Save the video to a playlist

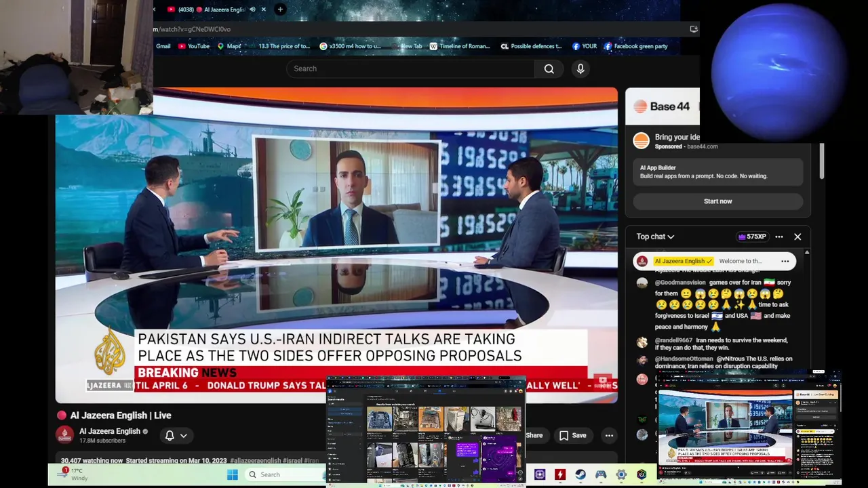coord(572,435)
